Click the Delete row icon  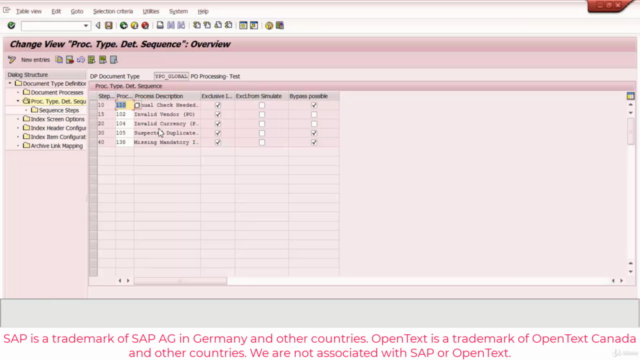pos(70,60)
